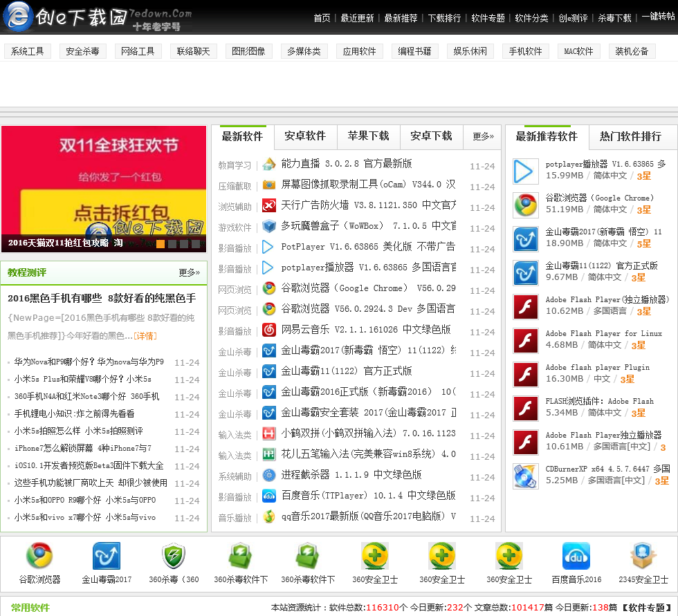Screen dimensions: 678x616
Task: Open the 装机必备 category button
Action: pos(632,51)
